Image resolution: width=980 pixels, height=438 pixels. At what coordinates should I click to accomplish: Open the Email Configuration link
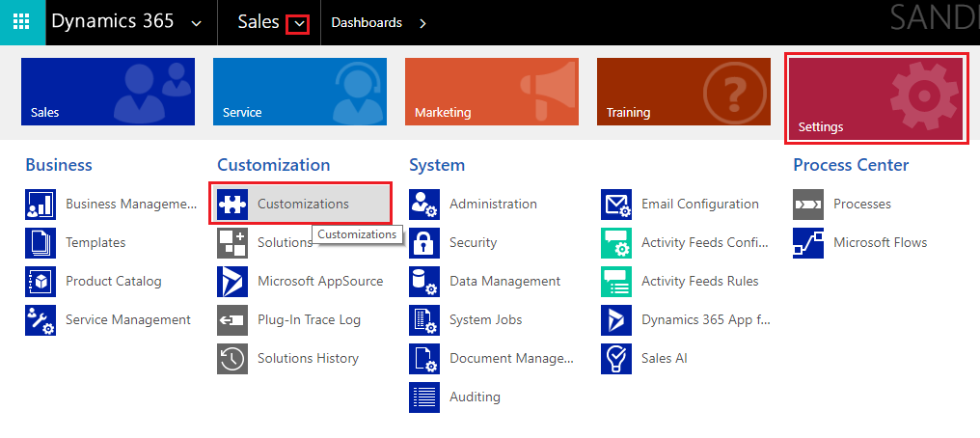pos(700,205)
